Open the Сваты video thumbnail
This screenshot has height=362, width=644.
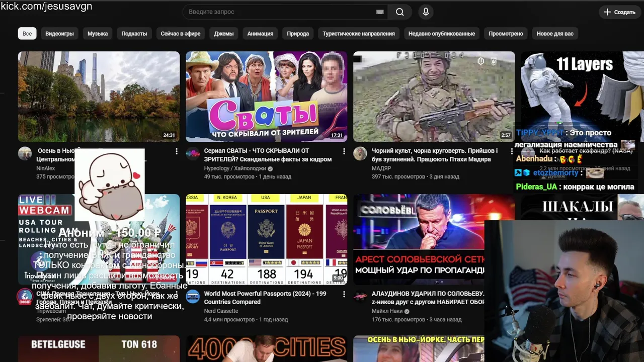click(x=266, y=97)
